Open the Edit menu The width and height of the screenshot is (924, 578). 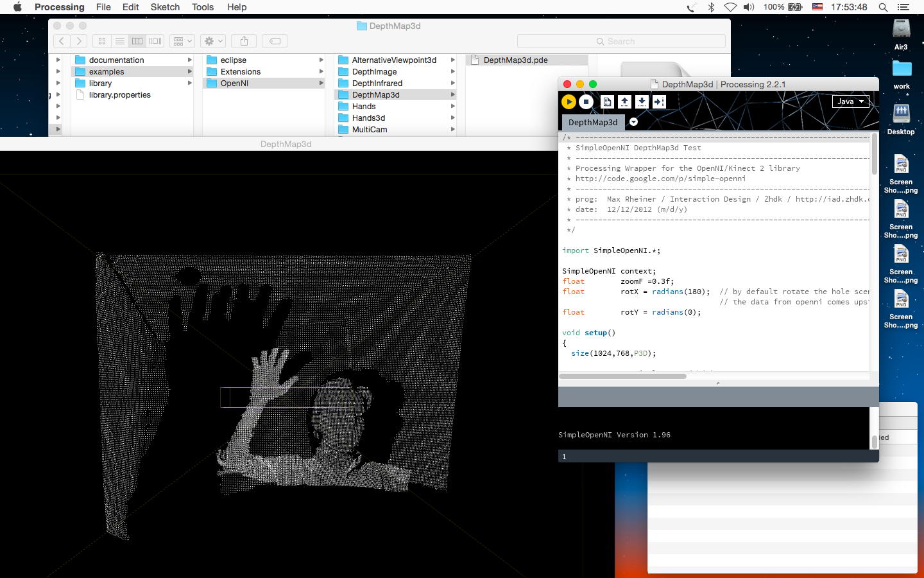tap(131, 7)
